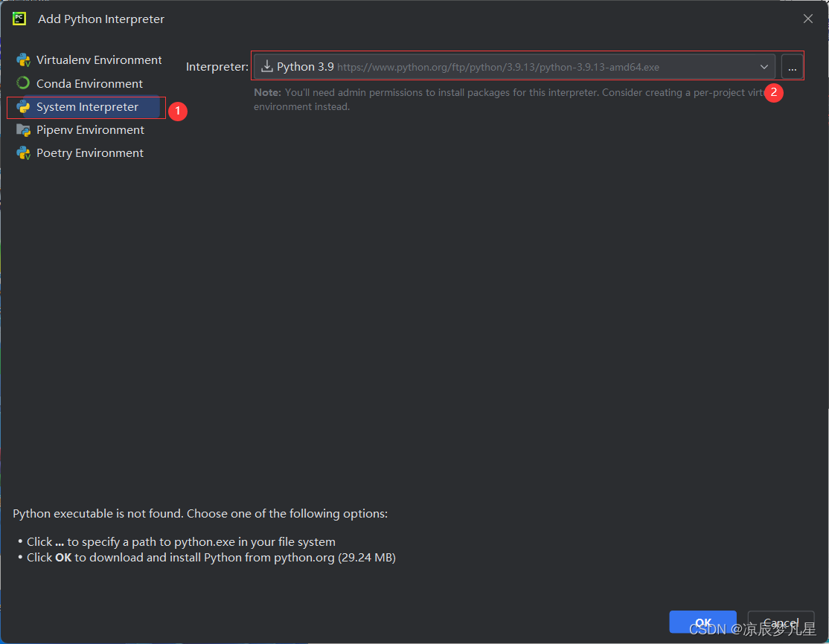Viewport: 829px width, 644px height.
Task: Click the admin permissions Note text
Action: point(510,100)
